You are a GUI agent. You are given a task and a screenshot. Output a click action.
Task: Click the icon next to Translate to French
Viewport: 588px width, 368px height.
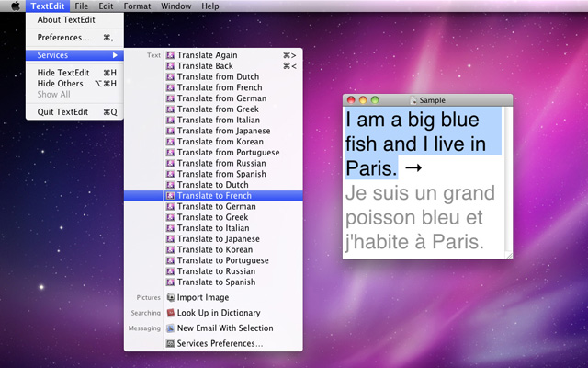click(170, 196)
